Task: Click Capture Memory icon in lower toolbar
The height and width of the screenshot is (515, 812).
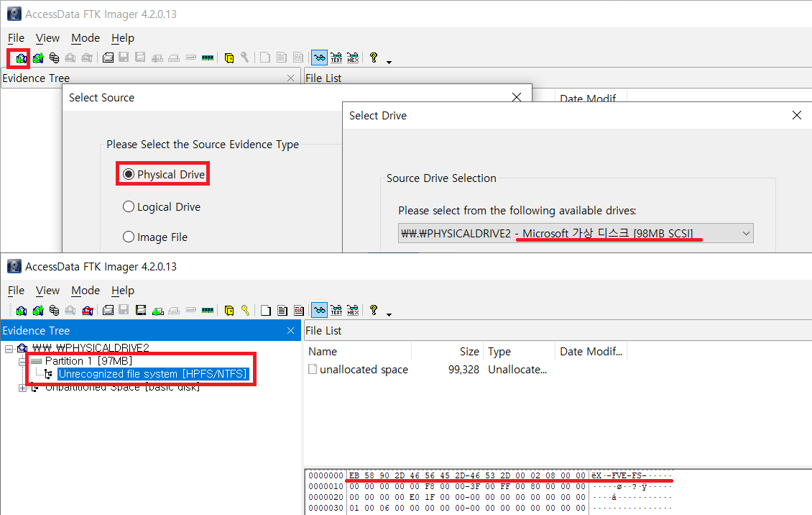Action: pos(208,311)
